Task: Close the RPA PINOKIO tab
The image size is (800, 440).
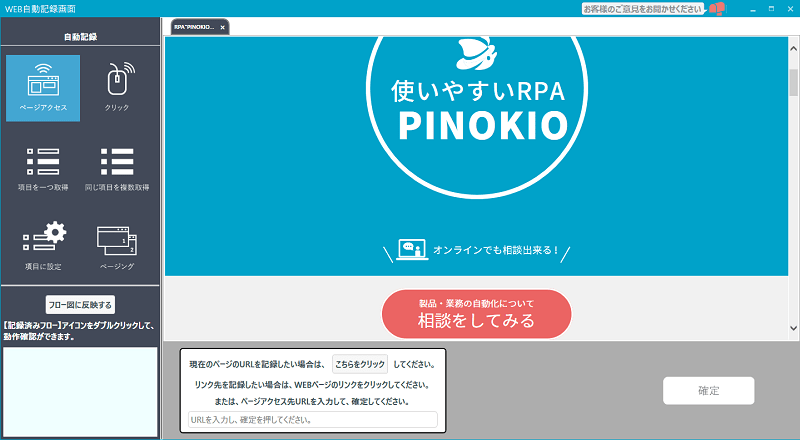Action: coord(222,28)
